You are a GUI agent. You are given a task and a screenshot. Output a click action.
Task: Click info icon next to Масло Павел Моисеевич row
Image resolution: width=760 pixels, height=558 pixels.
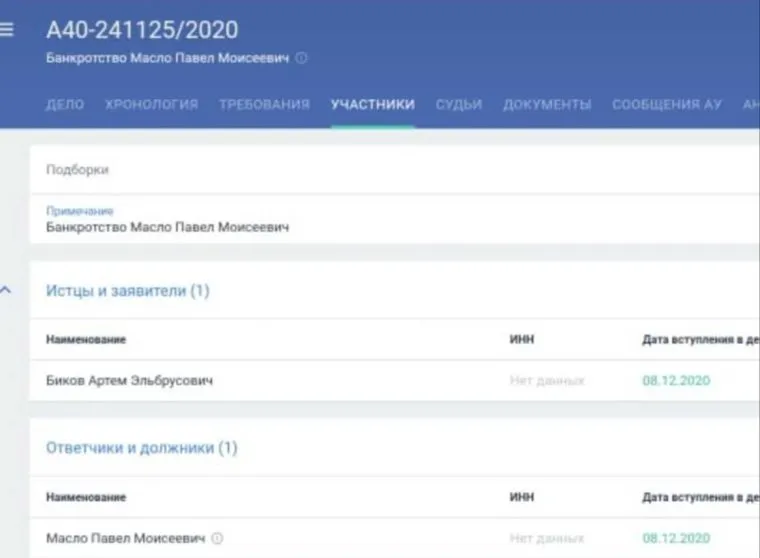click(x=217, y=538)
